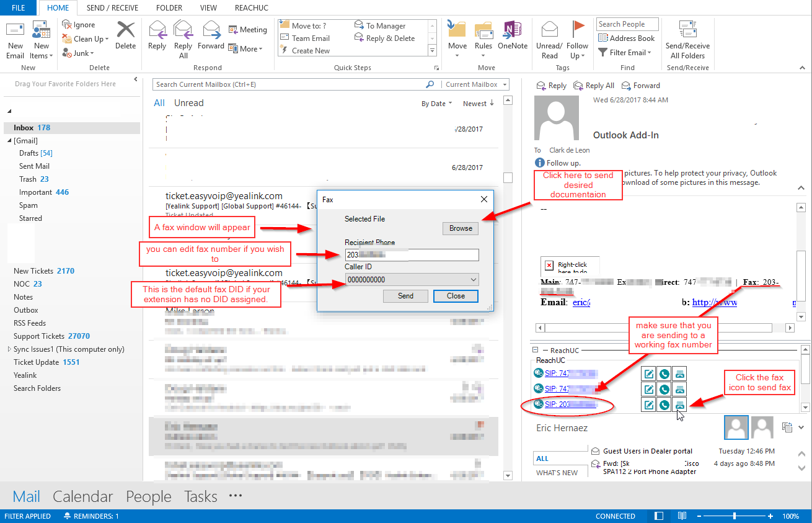The width and height of the screenshot is (812, 523).
Task: Click the zoom slider in status bar
Action: click(735, 516)
